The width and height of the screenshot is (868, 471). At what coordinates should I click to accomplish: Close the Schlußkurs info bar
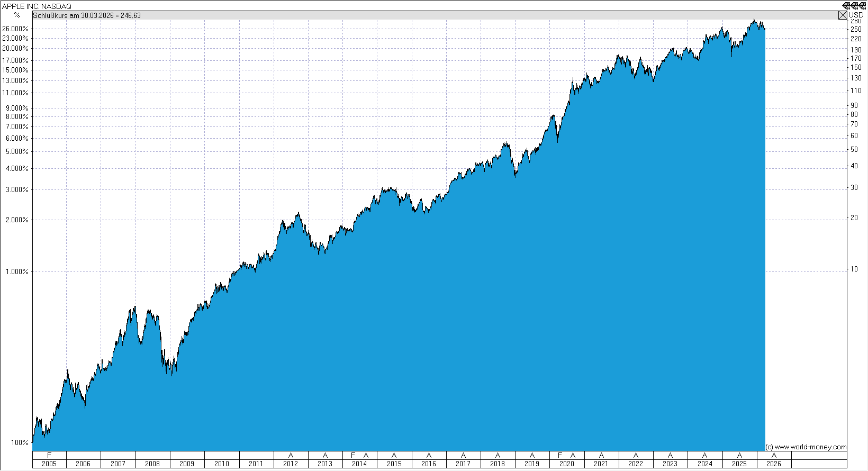pos(843,15)
